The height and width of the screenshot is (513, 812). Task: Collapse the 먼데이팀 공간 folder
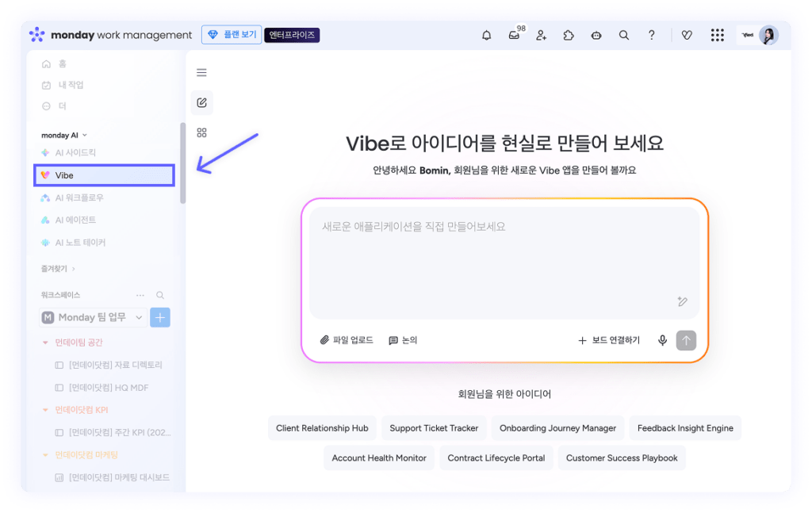click(x=45, y=343)
